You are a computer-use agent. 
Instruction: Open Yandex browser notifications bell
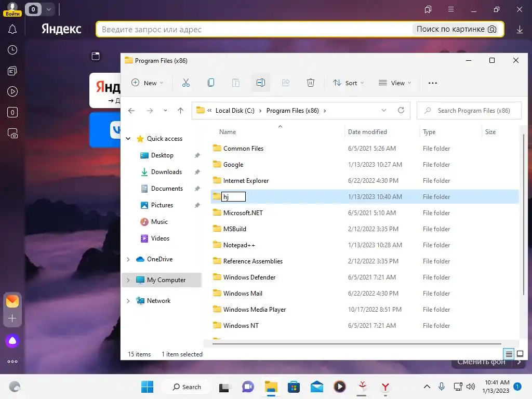coord(12,29)
